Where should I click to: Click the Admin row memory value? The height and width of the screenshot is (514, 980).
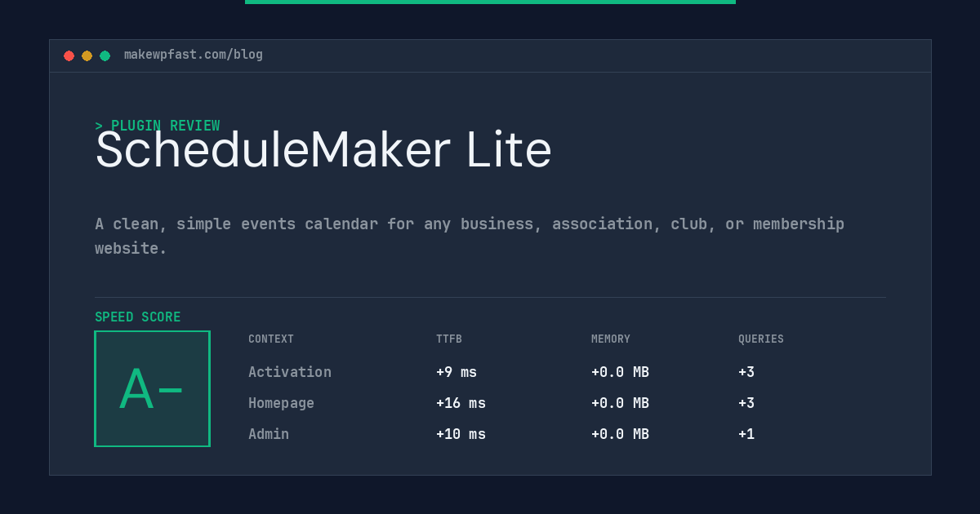point(620,434)
